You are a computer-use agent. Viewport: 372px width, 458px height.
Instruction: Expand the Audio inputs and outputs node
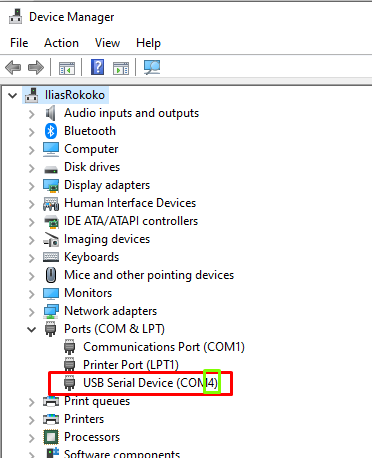point(31,114)
